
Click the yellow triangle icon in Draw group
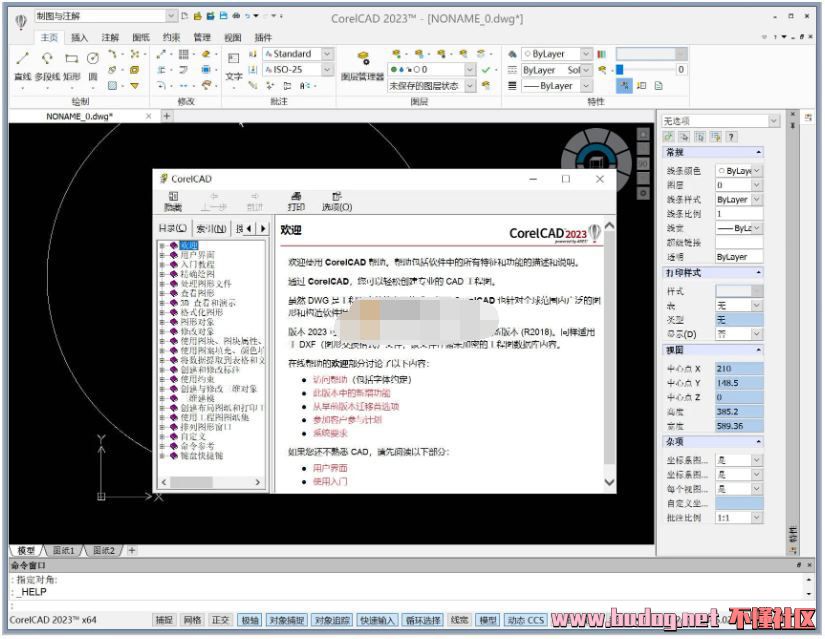coord(135,85)
